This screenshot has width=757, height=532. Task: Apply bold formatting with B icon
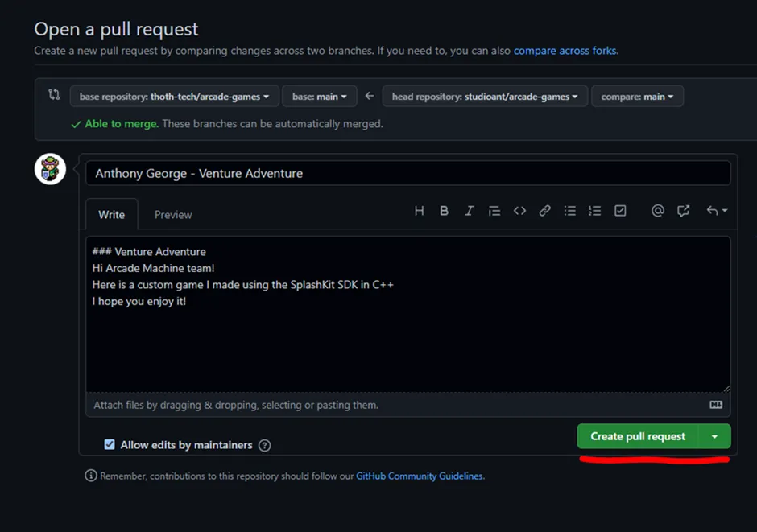click(x=444, y=211)
